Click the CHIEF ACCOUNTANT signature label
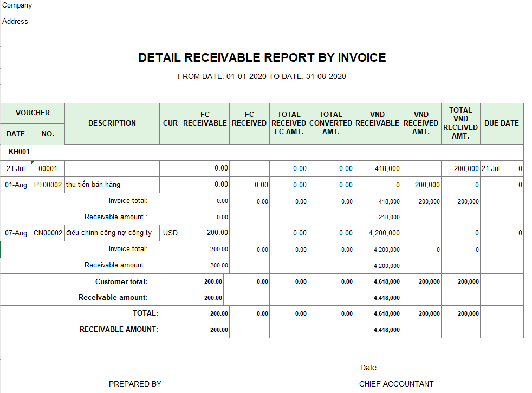 click(396, 384)
